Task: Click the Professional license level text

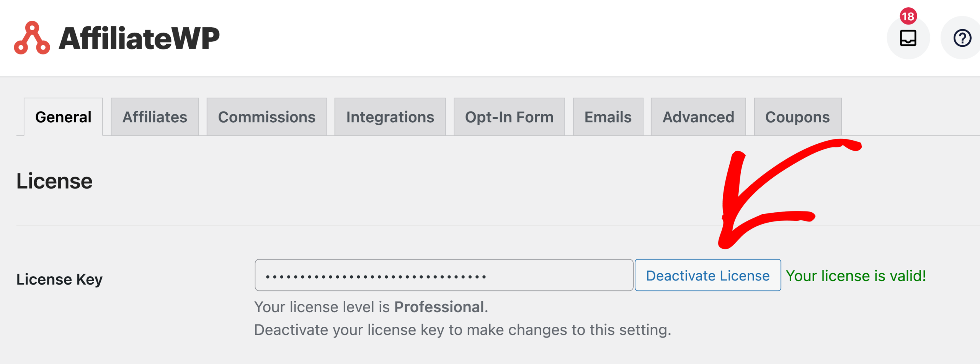Action: pos(439,307)
